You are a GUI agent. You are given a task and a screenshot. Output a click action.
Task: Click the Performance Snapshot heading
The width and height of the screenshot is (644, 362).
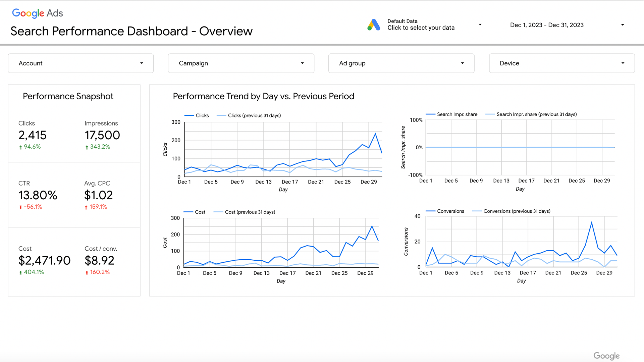coord(68,96)
